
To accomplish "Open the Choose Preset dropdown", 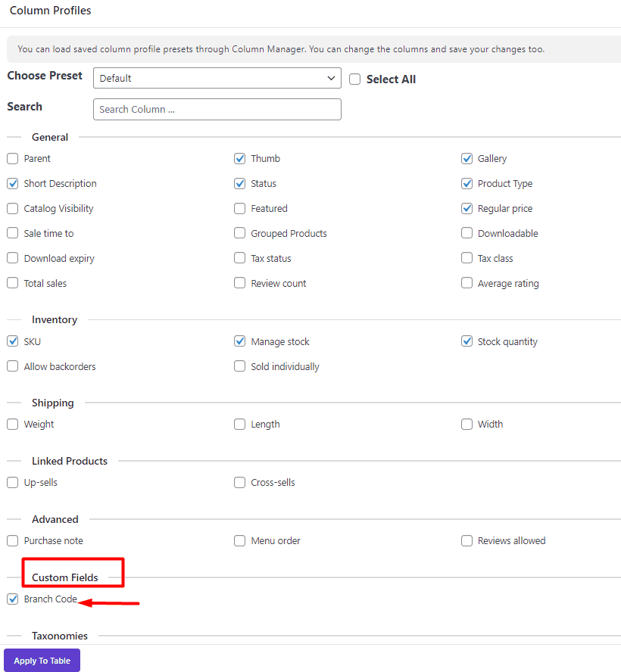I will [217, 78].
